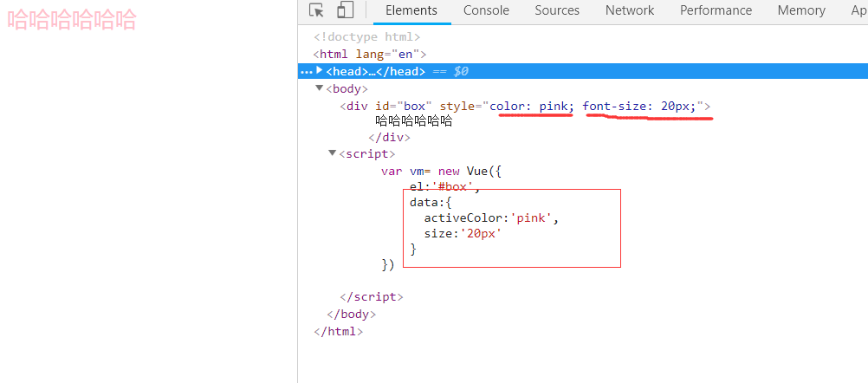Open the Memory tab

801,10
